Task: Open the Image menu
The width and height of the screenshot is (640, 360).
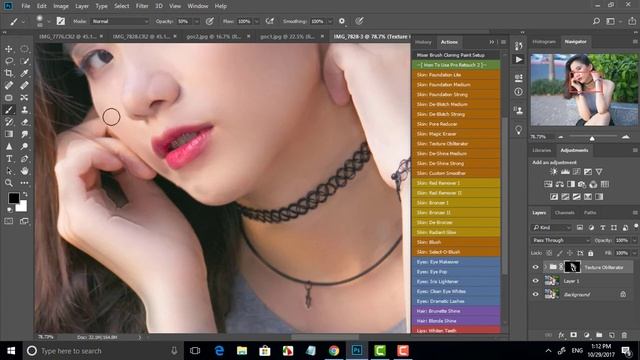Action: pos(61,6)
